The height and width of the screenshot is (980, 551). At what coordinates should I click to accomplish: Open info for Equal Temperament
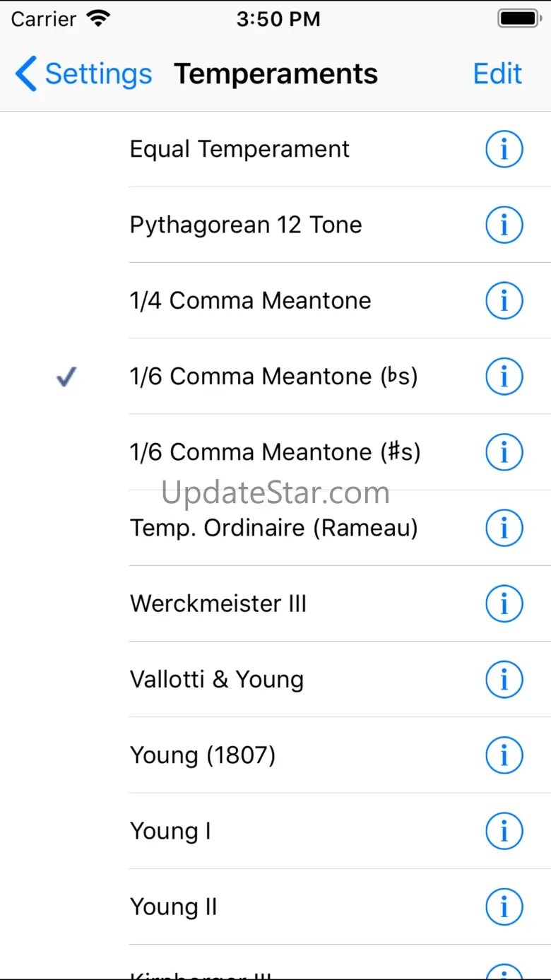point(504,150)
